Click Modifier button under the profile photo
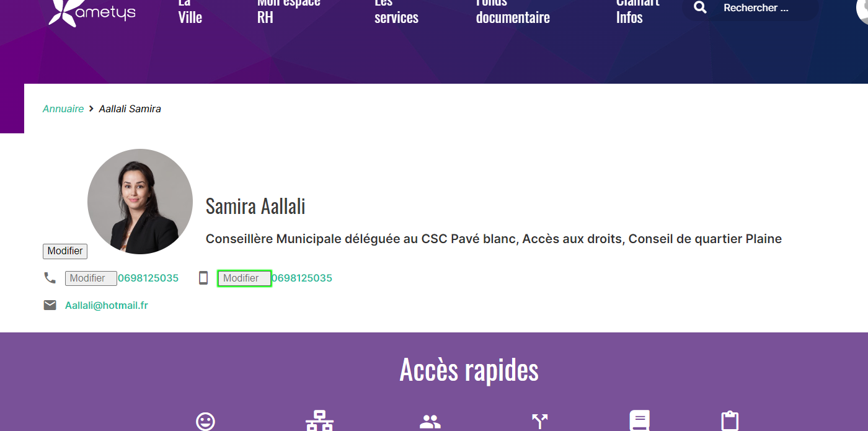This screenshot has width=868, height=431. pyautogui.click(x=65, y=251)
